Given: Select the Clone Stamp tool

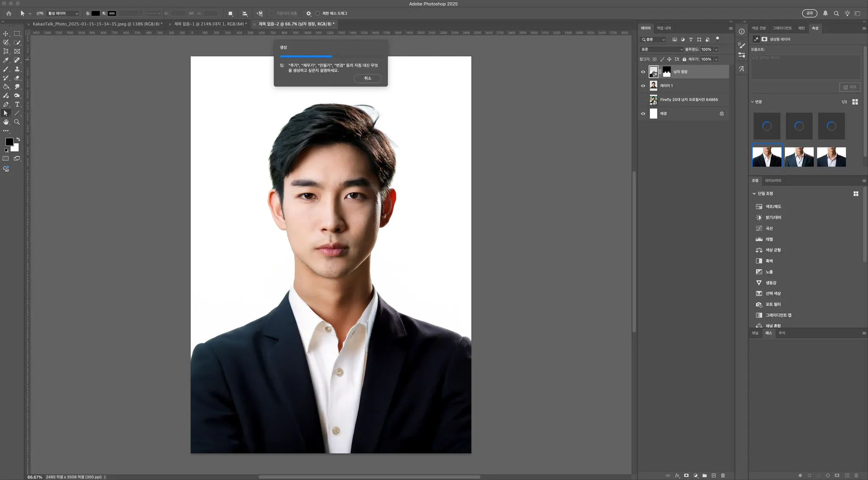Looking at the screenshot, I should click(x=17, y=69).
